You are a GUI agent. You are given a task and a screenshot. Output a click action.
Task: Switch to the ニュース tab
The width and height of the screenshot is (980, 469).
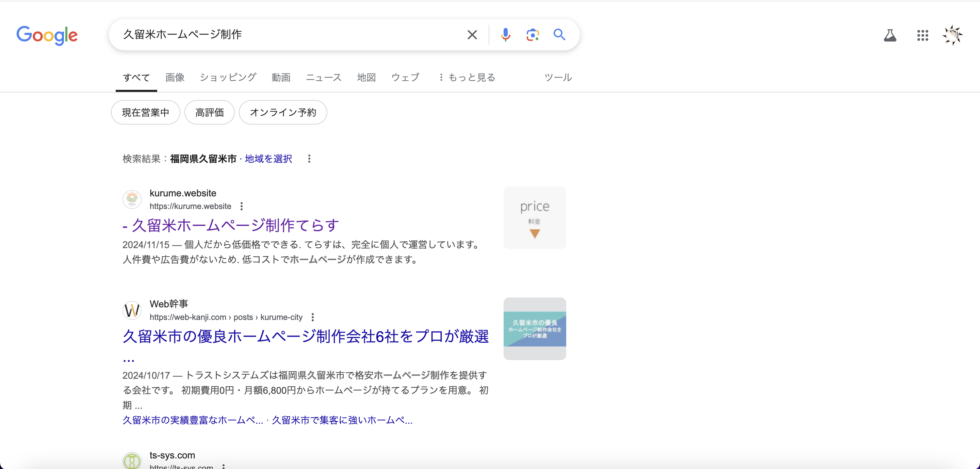[x=323, y=77]
